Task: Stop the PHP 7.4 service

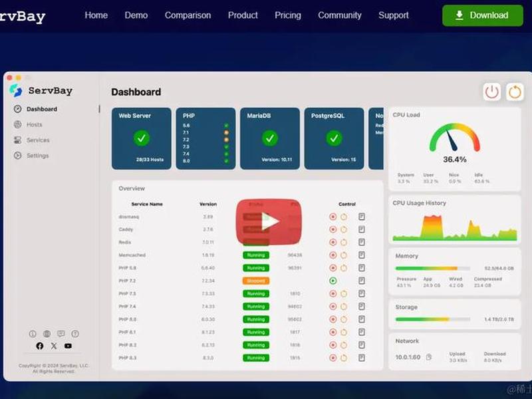Action: (x=333, y=307)
